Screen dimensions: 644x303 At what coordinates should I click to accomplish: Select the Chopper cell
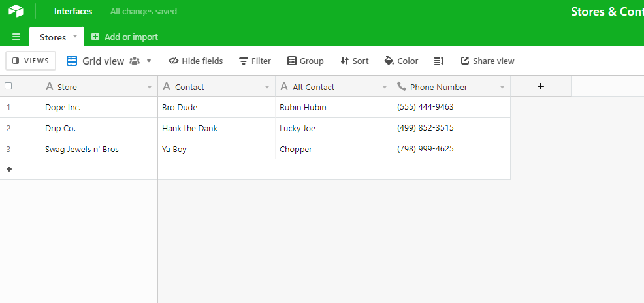pyautogui.click(x=334, y=149)
